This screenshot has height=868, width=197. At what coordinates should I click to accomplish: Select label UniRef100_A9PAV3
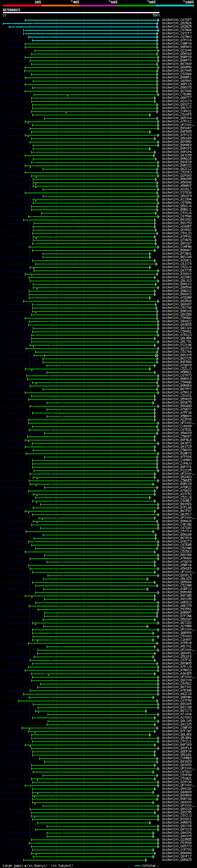(177, 47)
